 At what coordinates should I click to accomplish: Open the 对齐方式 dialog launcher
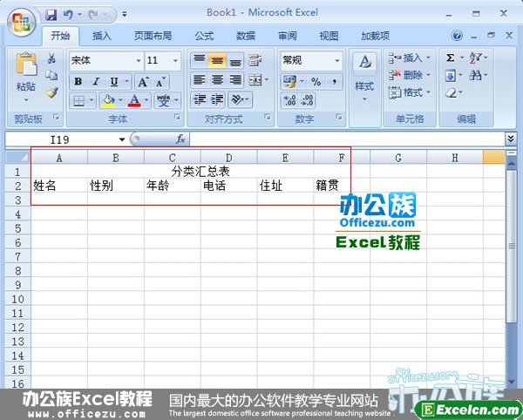click(268, 117)
